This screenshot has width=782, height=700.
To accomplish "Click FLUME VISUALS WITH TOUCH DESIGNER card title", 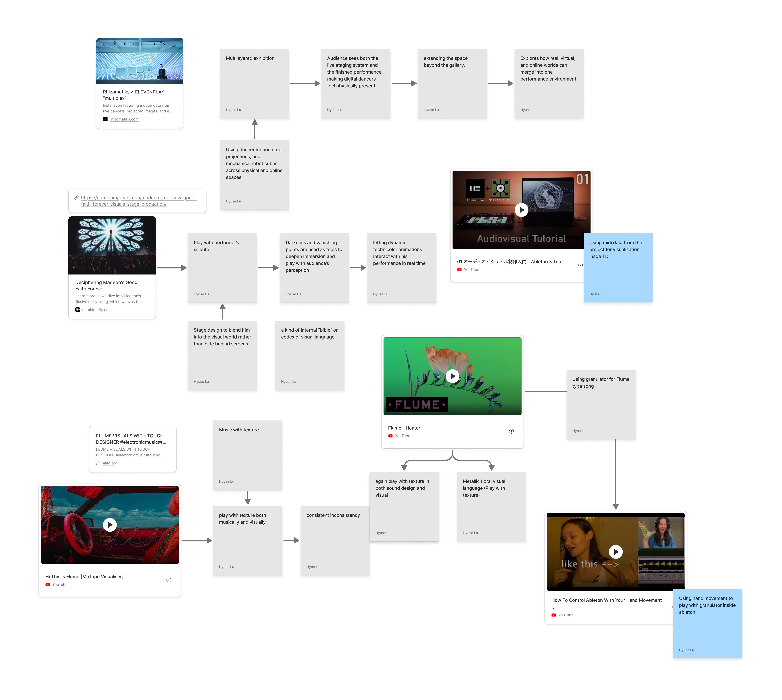I will coord(131,439).
